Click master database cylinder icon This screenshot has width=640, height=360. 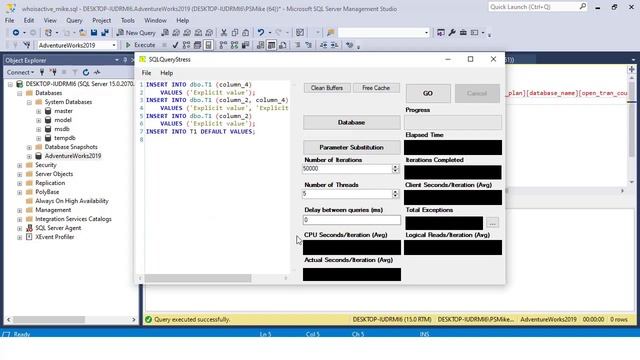[x=48, y=111]
